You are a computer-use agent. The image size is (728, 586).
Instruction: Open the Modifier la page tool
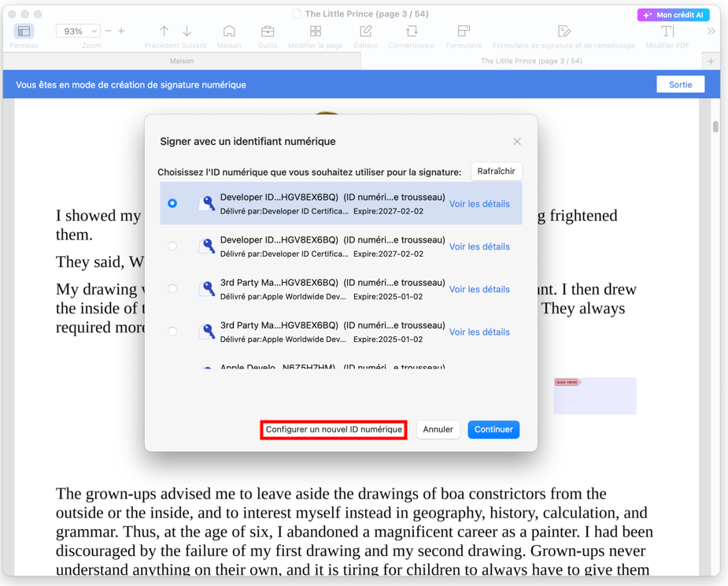pos(316,32)
